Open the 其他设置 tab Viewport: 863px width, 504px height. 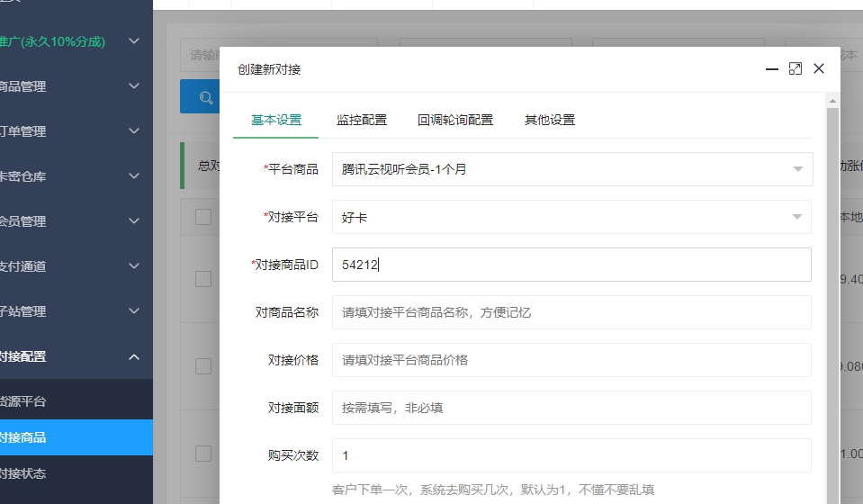[x=550, y=120]
